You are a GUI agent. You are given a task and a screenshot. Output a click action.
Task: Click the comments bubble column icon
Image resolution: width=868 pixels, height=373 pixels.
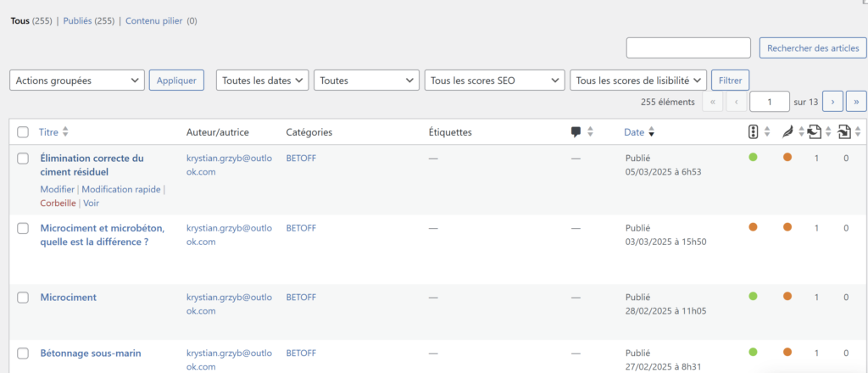point(576,132)
